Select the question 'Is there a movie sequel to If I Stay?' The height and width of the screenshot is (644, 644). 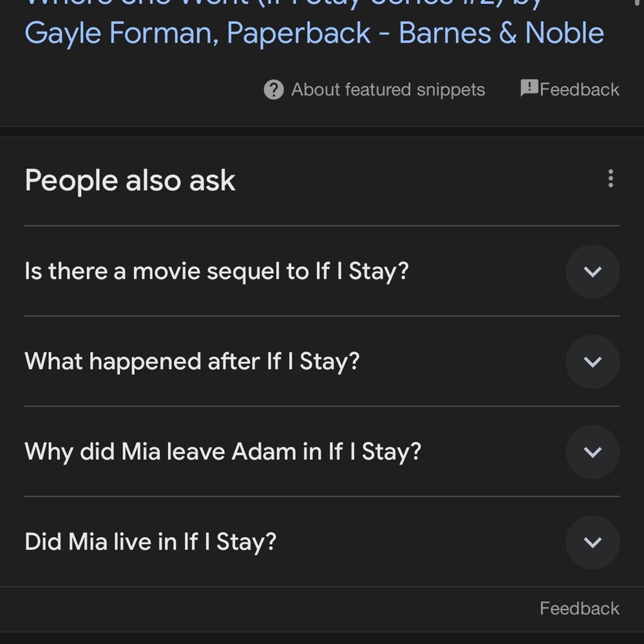217,272
